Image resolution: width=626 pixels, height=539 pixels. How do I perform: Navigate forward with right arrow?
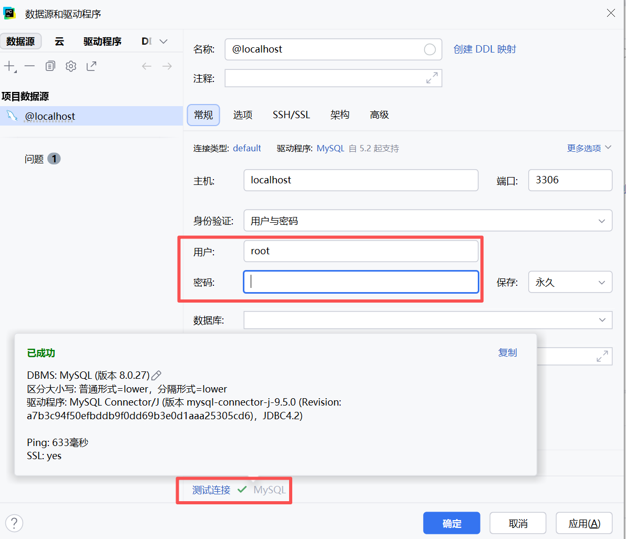(167, 66)
